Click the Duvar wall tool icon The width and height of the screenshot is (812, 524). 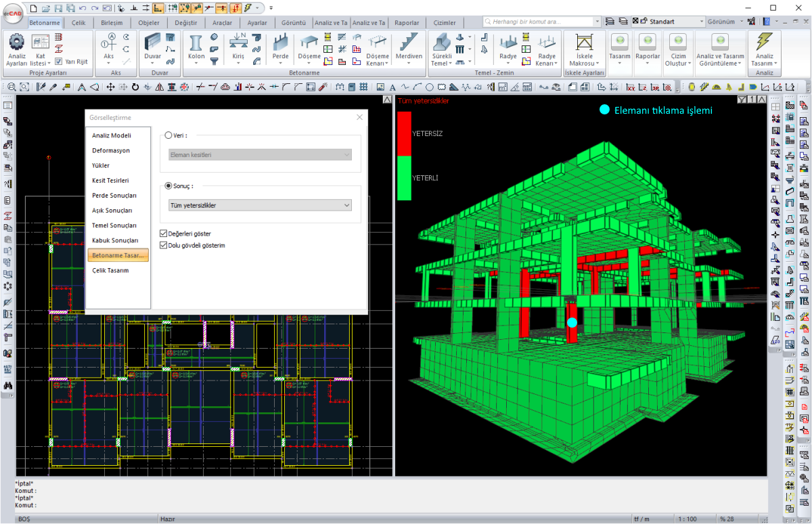154,42
